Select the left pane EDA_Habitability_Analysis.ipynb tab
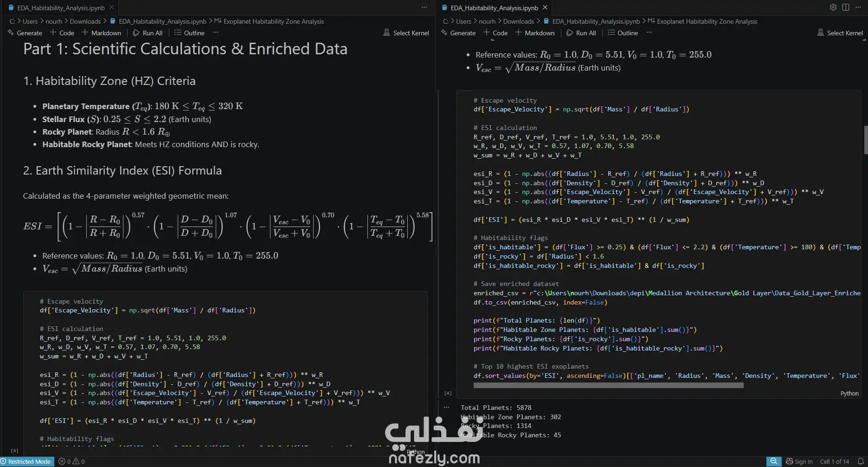 [x=61, y=7]
